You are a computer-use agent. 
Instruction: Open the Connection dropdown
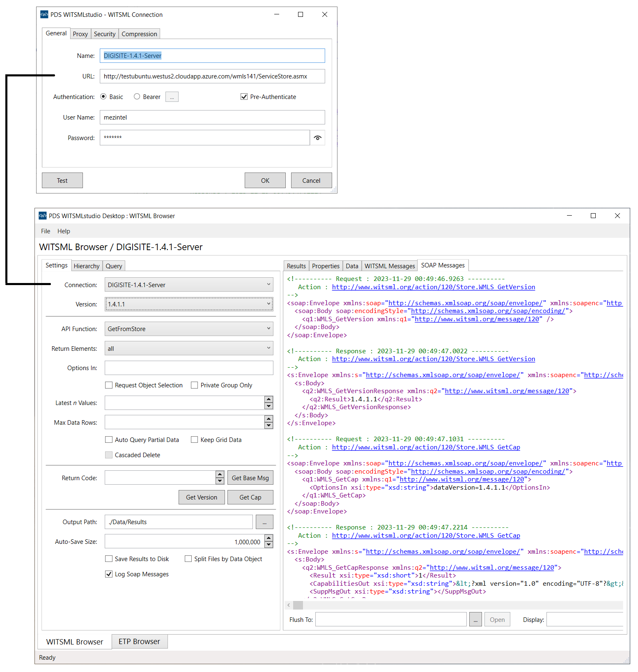tap(189, 285)
